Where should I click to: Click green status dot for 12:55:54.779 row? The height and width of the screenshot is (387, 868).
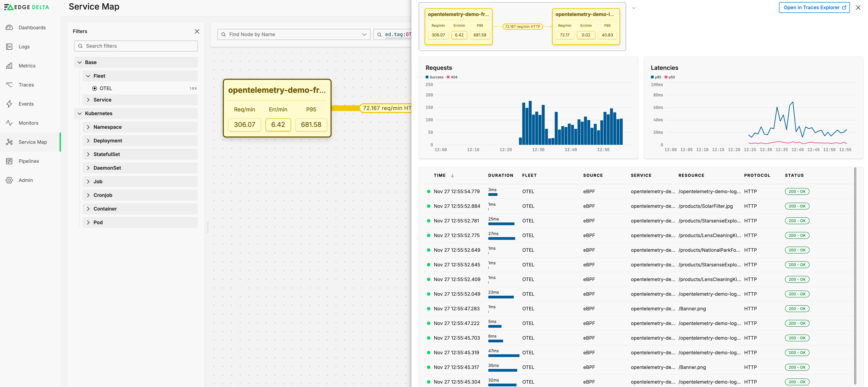pyautogui.click(x=429, y=192)
